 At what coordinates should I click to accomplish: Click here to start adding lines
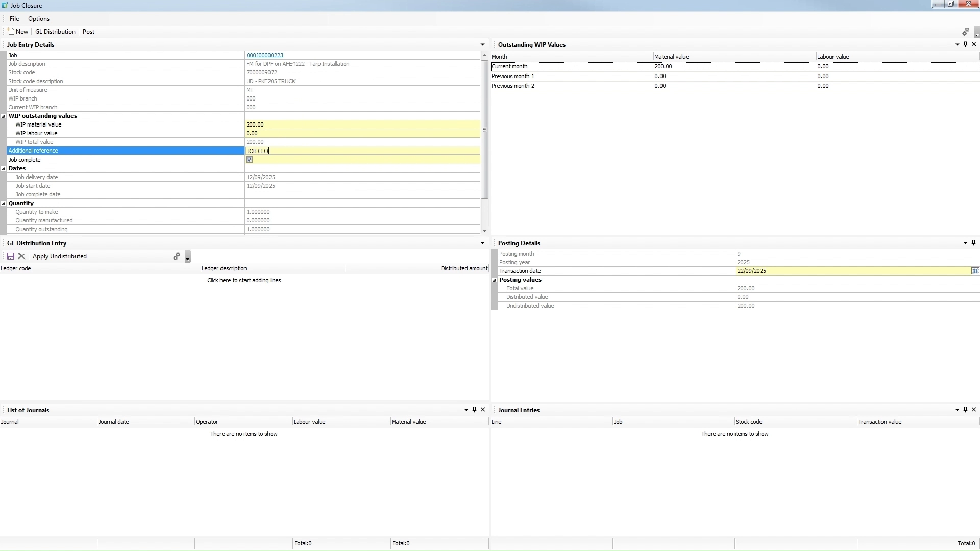[244, 280]
